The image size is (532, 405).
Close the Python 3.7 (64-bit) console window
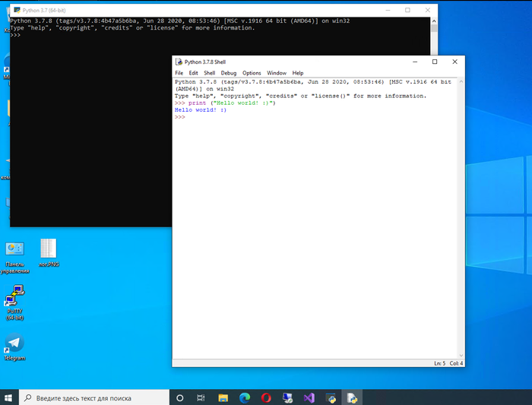427,10
